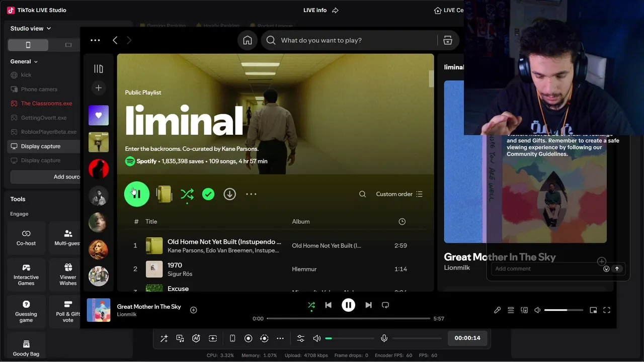The height and width of the screenshot is (362, 644).
Task: Open Viewer Wishes
Action: [x=68, y=275]
